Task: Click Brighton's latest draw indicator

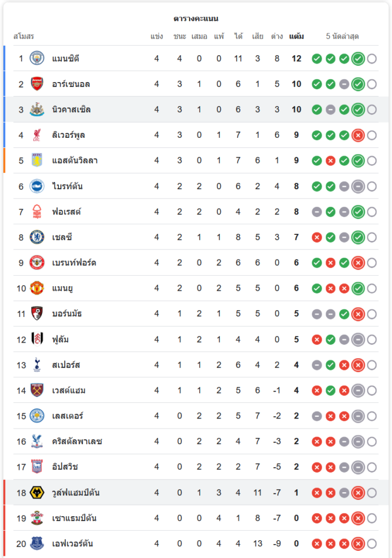Action: (358, 186)
